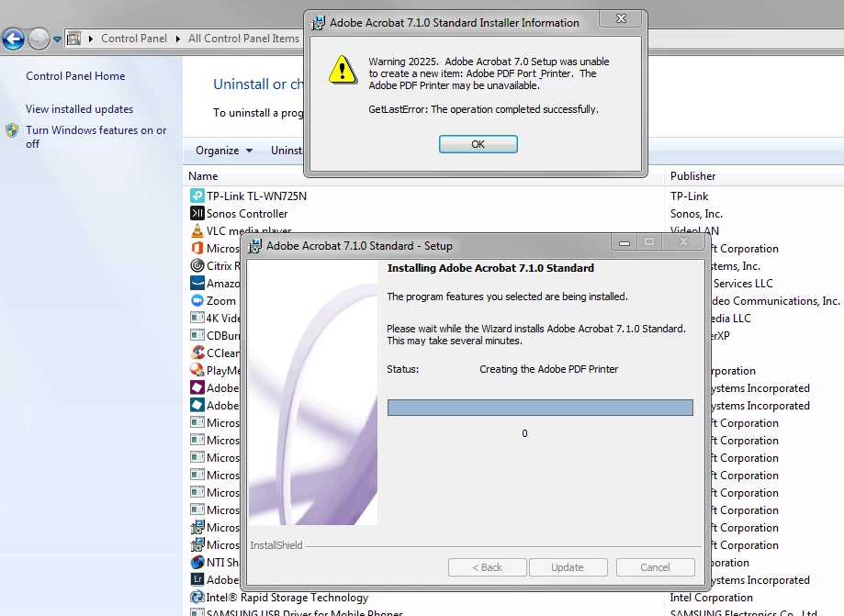Select Adobe Lightroom Lr icon

(197, 579)
